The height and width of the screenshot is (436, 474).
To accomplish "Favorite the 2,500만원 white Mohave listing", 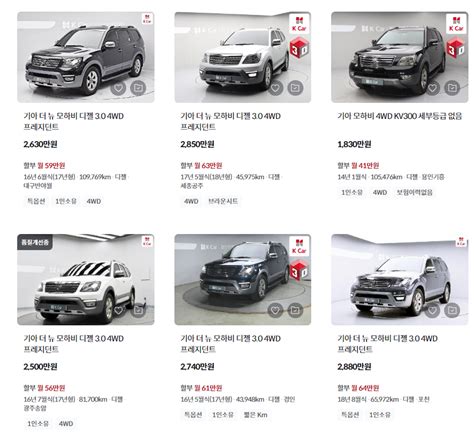I will [118, 310].
